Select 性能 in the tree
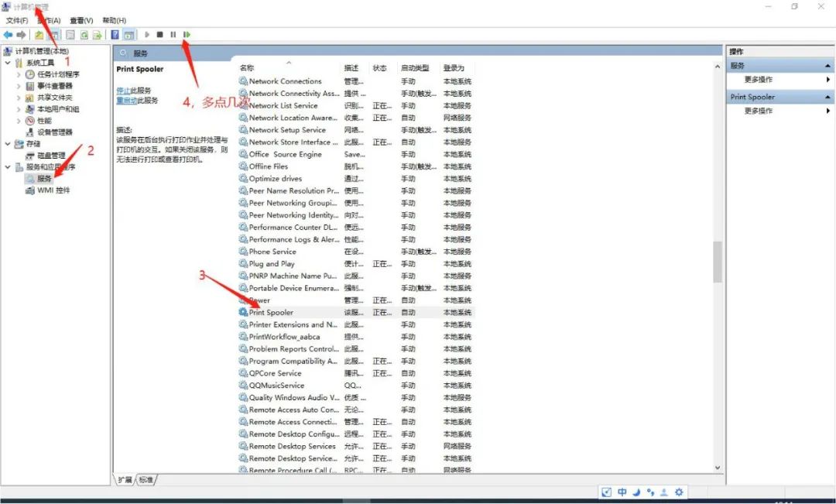The height and width of the screenshot is (504, 836). [x=44, y=121]
